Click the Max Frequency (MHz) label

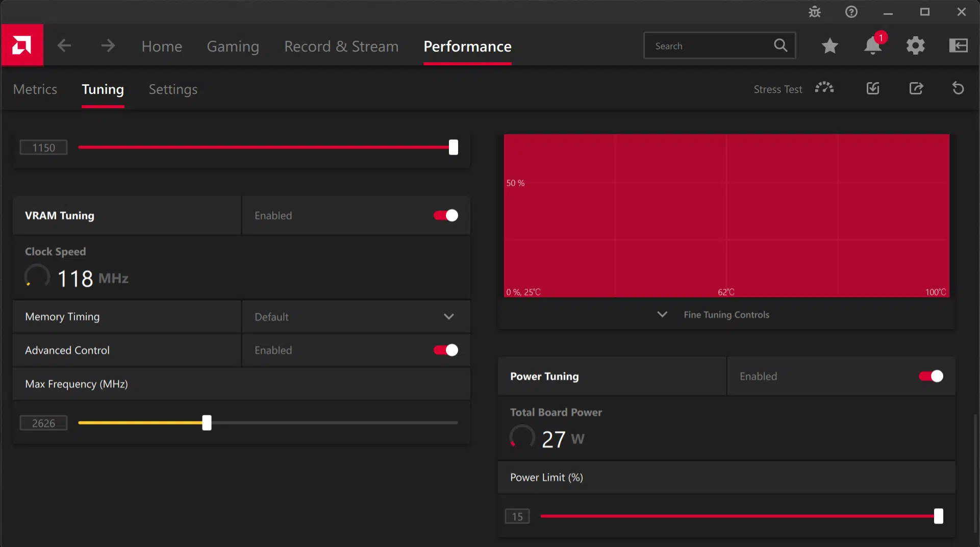(77, 384)
